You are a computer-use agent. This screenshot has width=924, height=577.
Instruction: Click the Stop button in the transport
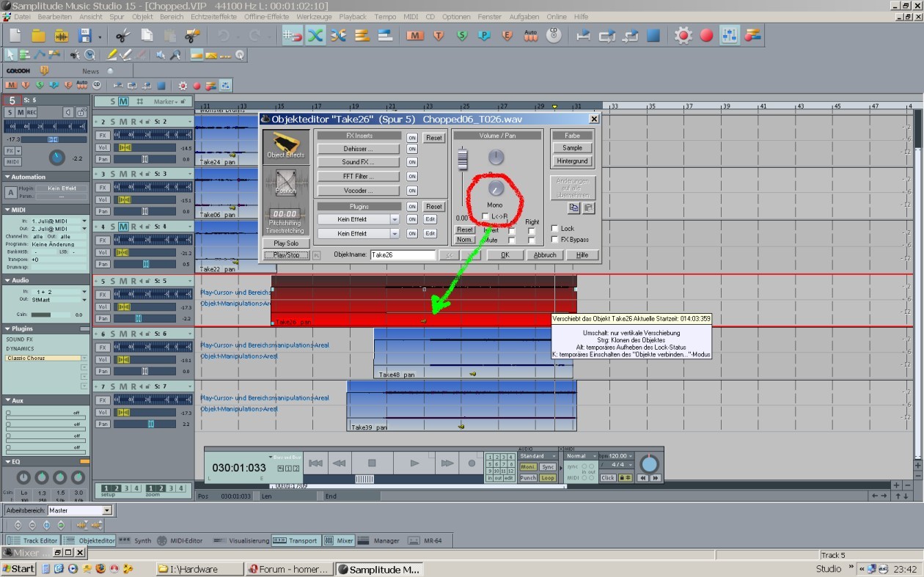click(372, 463)
